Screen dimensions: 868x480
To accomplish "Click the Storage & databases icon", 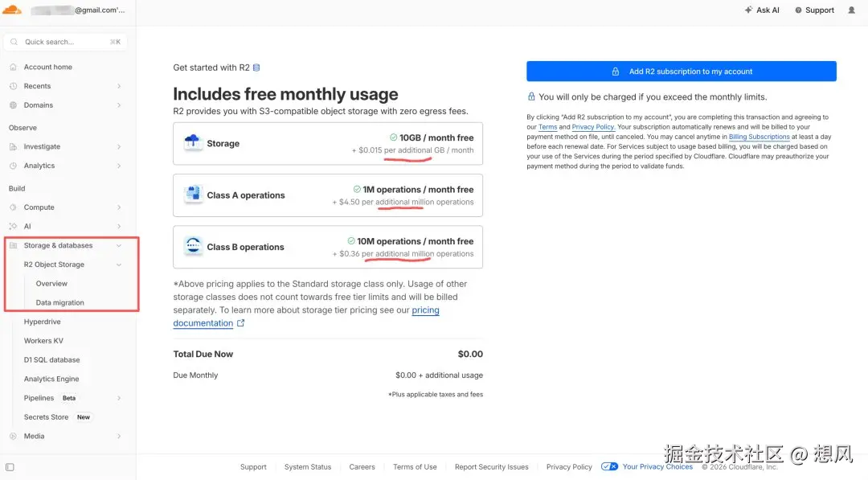I will point(14,245).
